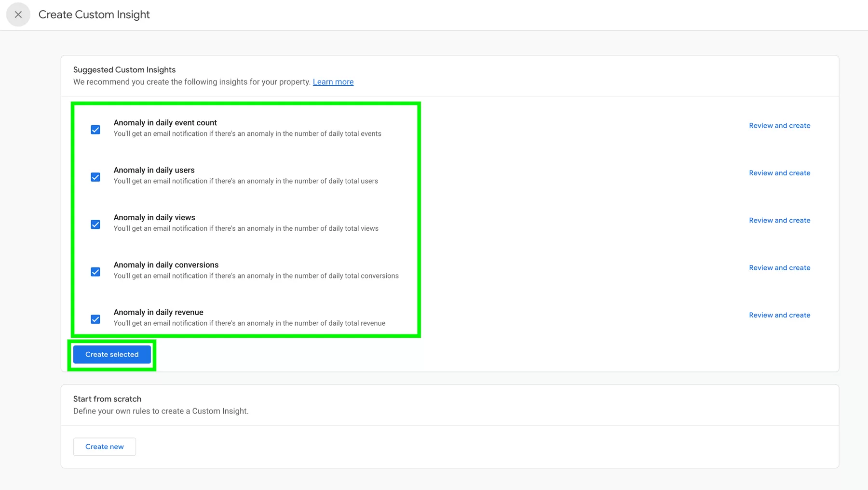Image resolution: width=868 pixels, height=490 pixels.
Task: Review and create daily views insight
Action: [x=780, y=220]
